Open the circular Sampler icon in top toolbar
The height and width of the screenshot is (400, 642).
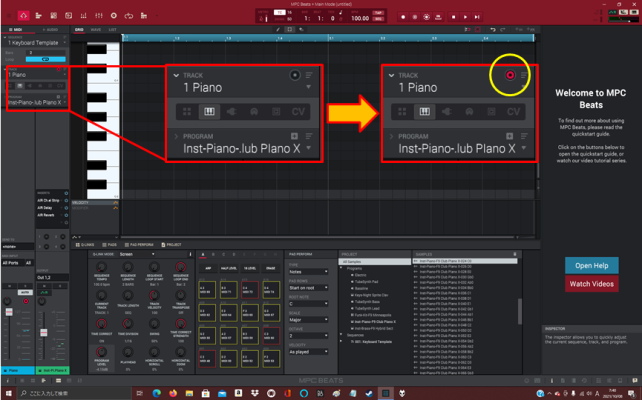click(114, 16)
